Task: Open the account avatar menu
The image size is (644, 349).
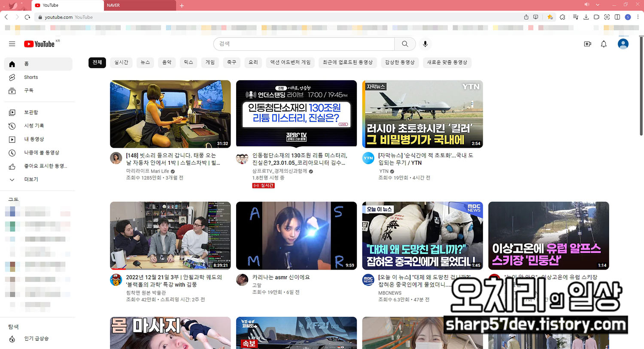Action: (x=623, y=44)
